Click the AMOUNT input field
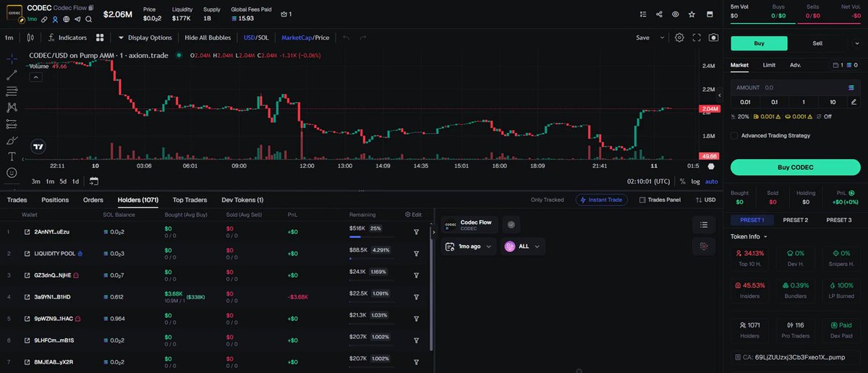 click(795, 87)
